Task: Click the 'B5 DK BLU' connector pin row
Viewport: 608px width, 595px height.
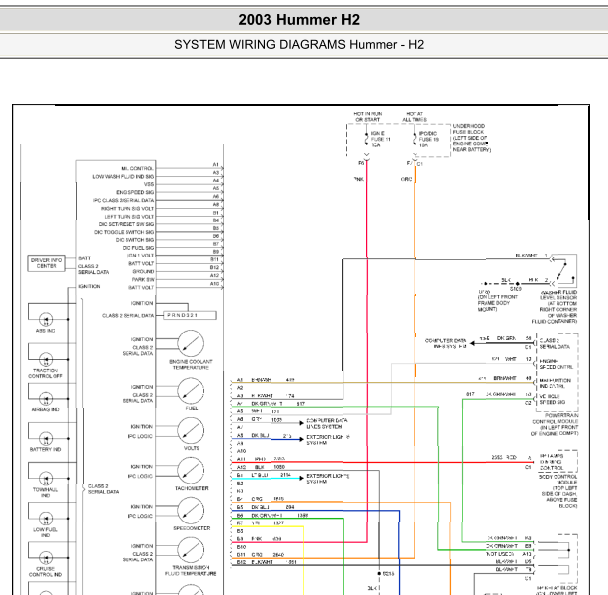Action: pyautogui.click(x=266, y=507)
